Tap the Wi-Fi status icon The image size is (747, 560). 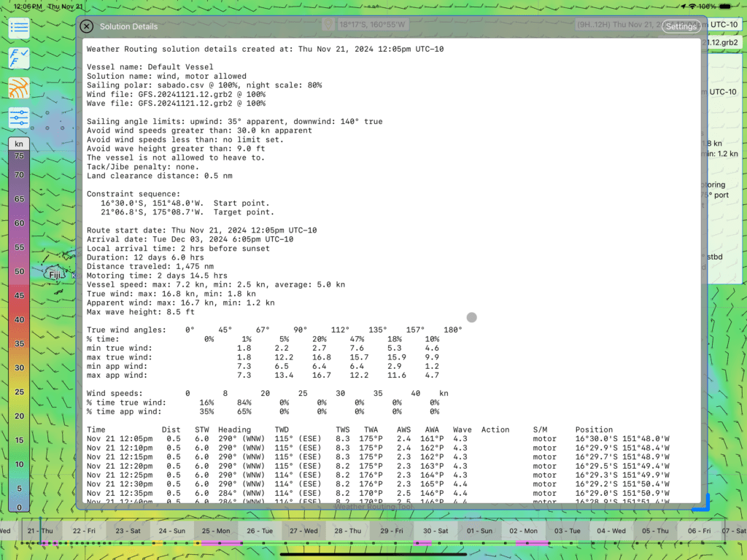click(691, 6)
